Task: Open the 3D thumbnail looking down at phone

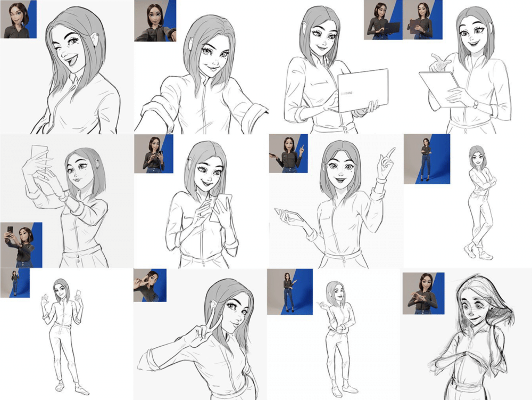Action: (154, 153)
